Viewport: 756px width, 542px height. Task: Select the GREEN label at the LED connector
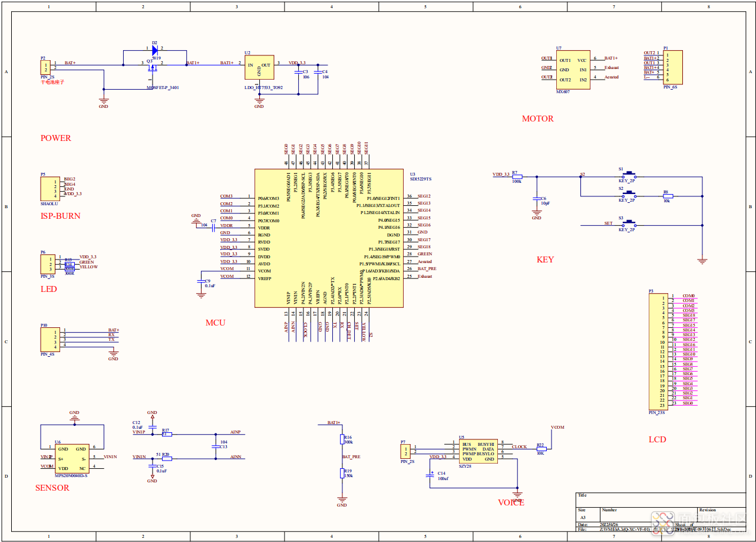tap(87, 262)
